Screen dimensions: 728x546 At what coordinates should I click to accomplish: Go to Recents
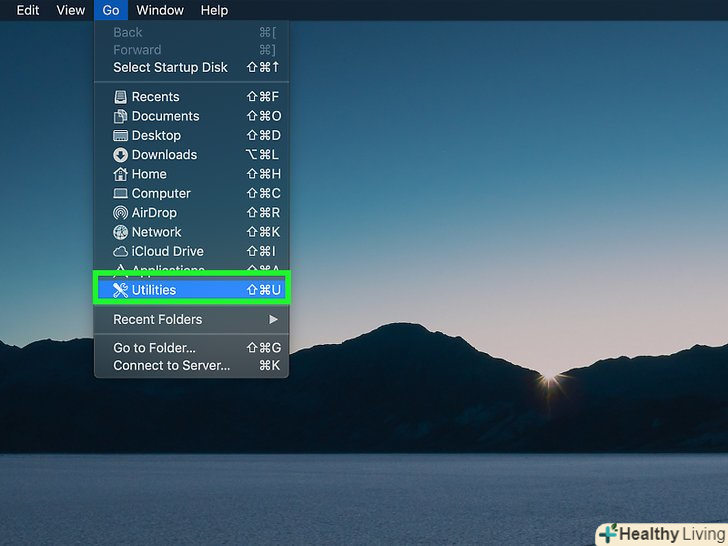tap(191, 97)
